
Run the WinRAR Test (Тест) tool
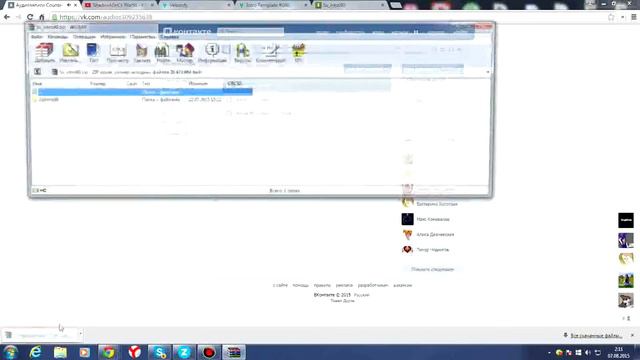(x=93, y=53)
